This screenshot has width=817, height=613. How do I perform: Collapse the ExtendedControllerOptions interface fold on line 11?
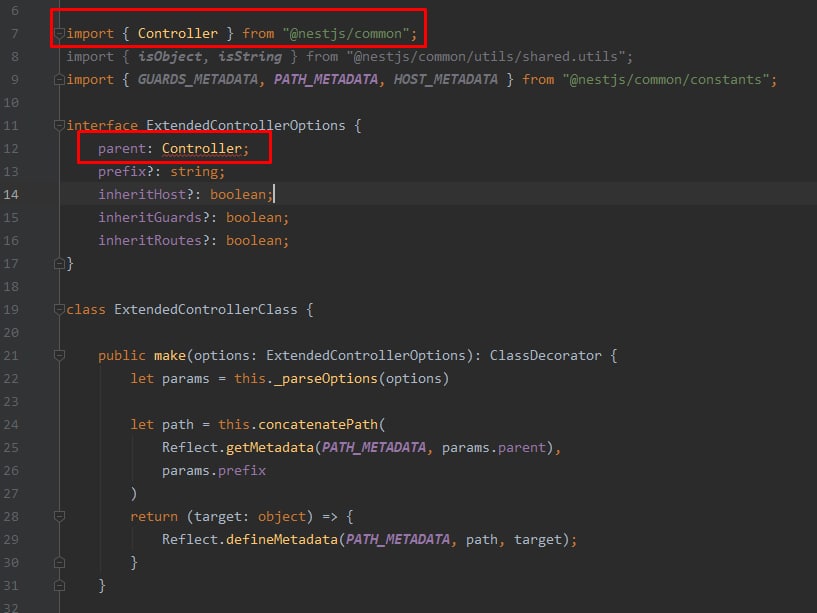(59, 126)
